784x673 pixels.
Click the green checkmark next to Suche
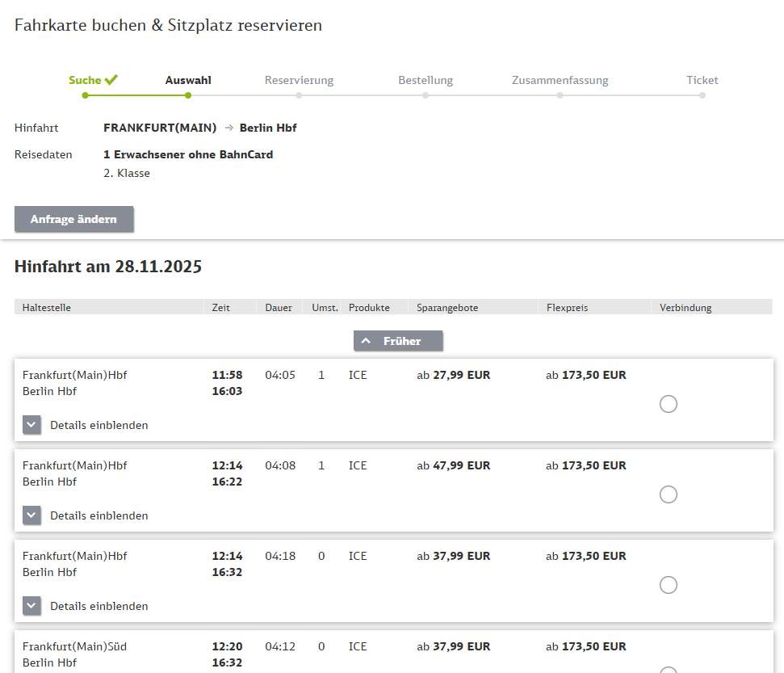[x=111, y=80]
